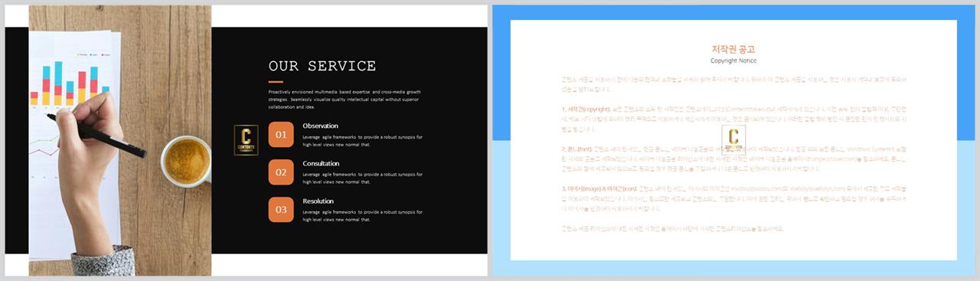Viewport: 980px width, 281px height.
Task: Click the last paragraph of the copyright slide
Action: tap(672, 228)
